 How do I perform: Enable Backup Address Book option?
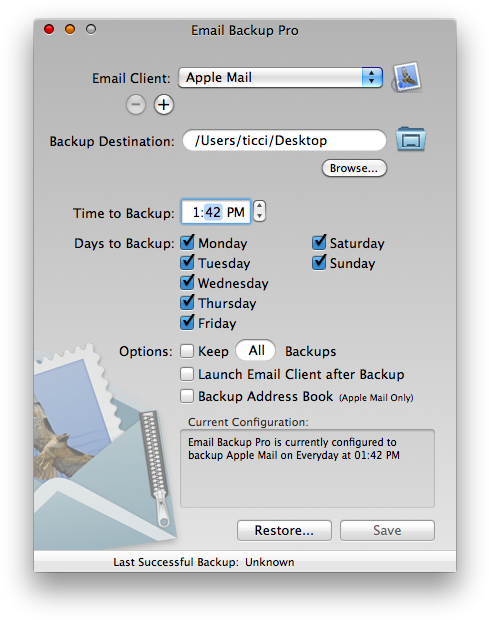(x=187, y=396)
